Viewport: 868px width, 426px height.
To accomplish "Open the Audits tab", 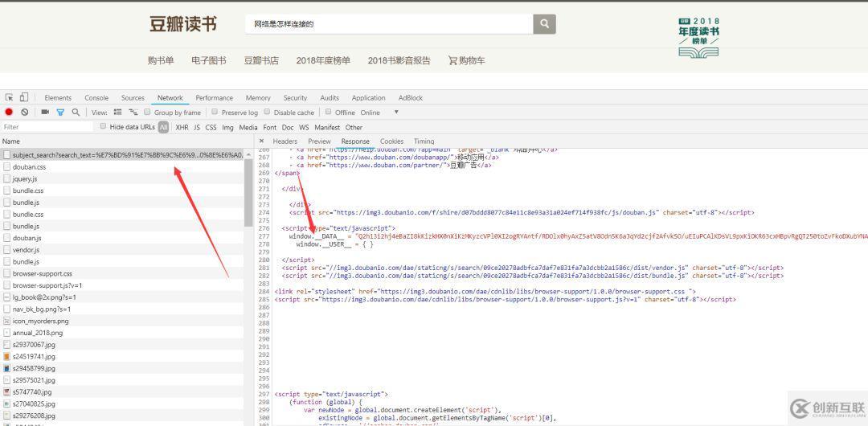I will point(330,98).
